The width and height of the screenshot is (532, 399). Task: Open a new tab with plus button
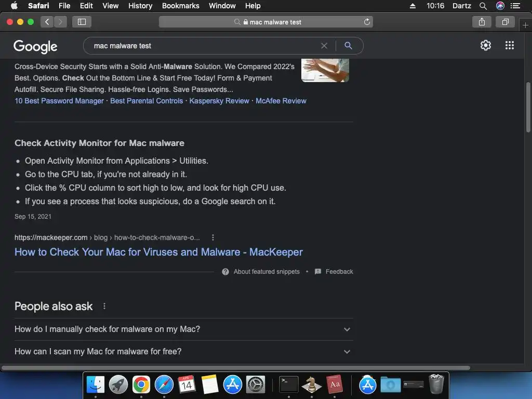pos(525,25)
